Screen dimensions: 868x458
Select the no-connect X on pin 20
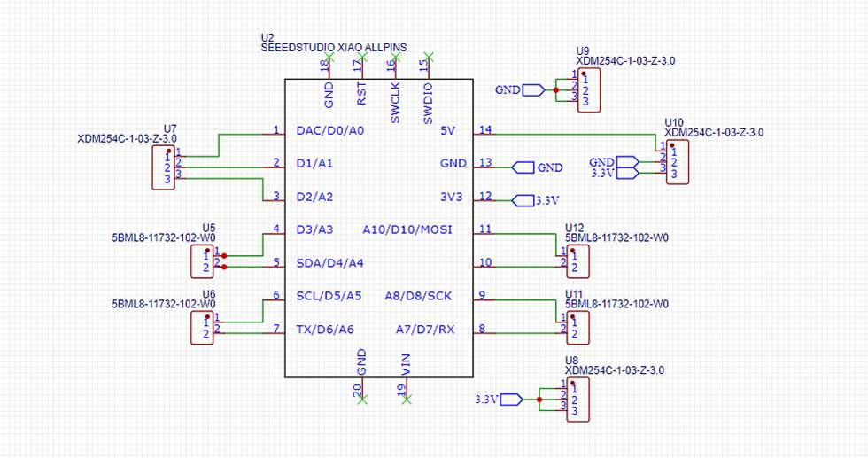coord(362,400)
